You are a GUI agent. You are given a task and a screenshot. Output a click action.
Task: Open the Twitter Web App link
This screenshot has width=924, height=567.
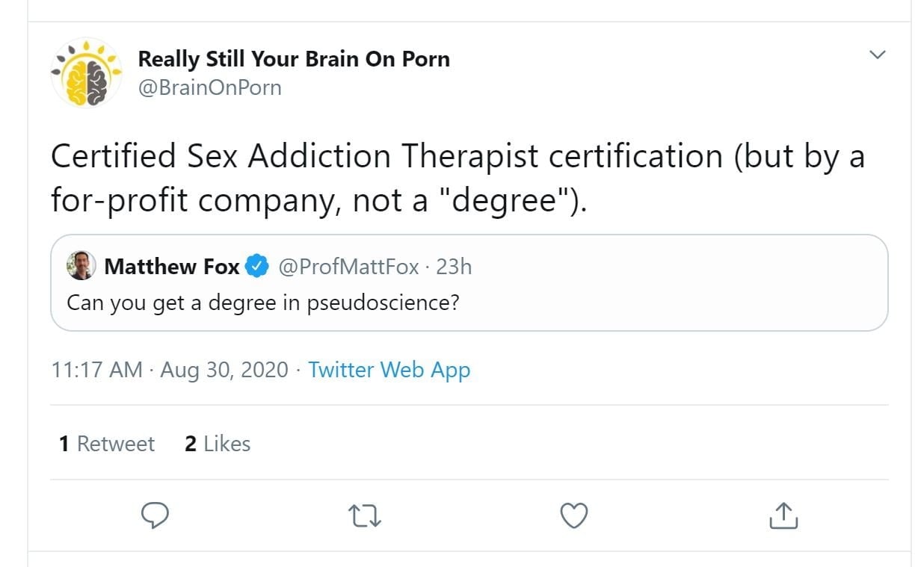(x=389, y=370)
